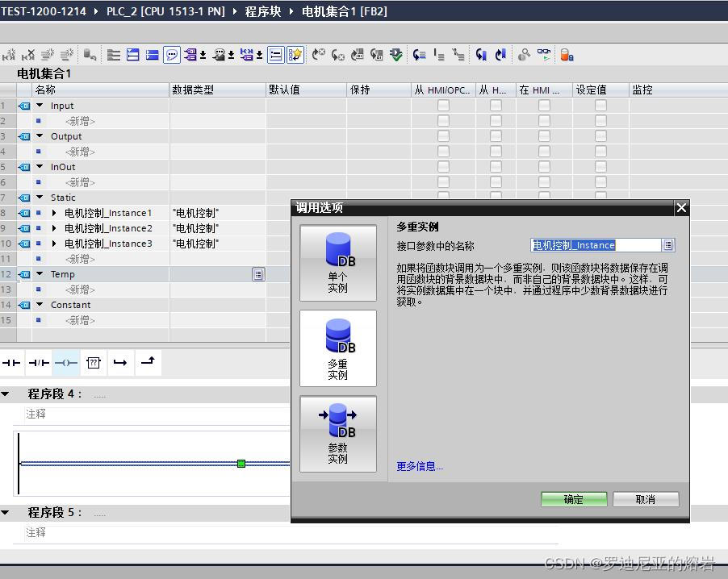Tick the 设定值 checkbox in the Input row
The image size is (728, 579).
pos(600,106)
